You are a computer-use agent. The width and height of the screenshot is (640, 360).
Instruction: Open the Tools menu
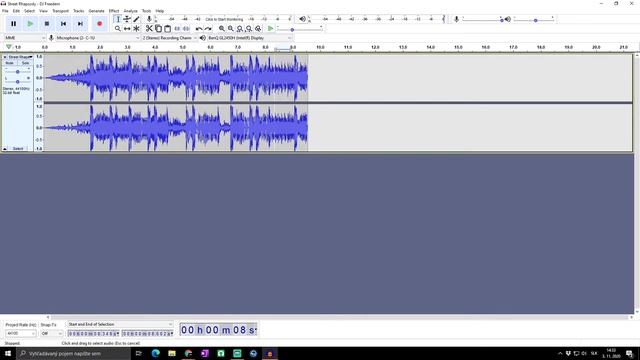[146, 11]
